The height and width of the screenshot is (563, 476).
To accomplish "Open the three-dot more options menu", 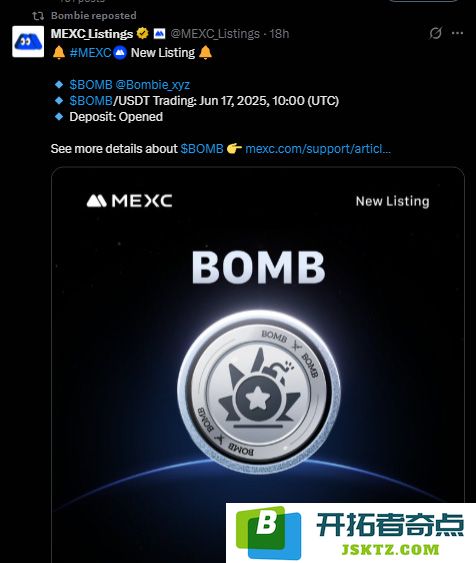I will coord(457,33).
